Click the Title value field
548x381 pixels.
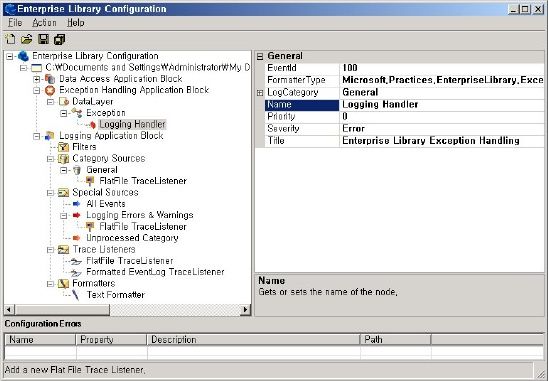pyautogui.click(x=441, y=141)
